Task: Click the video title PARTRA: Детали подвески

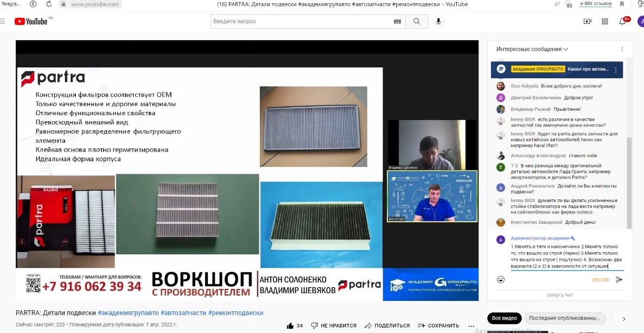Action: pos(56,313)
